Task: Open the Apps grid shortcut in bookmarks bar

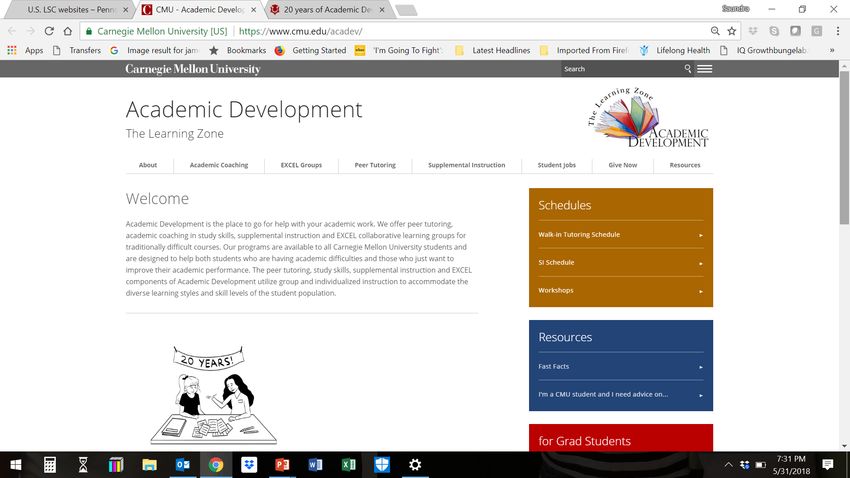Action: click(25, 50)
